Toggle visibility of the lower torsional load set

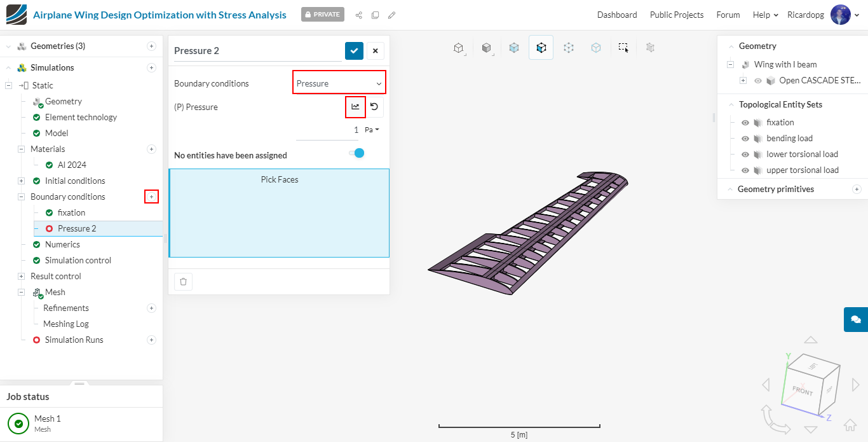[x=745, y=155]
